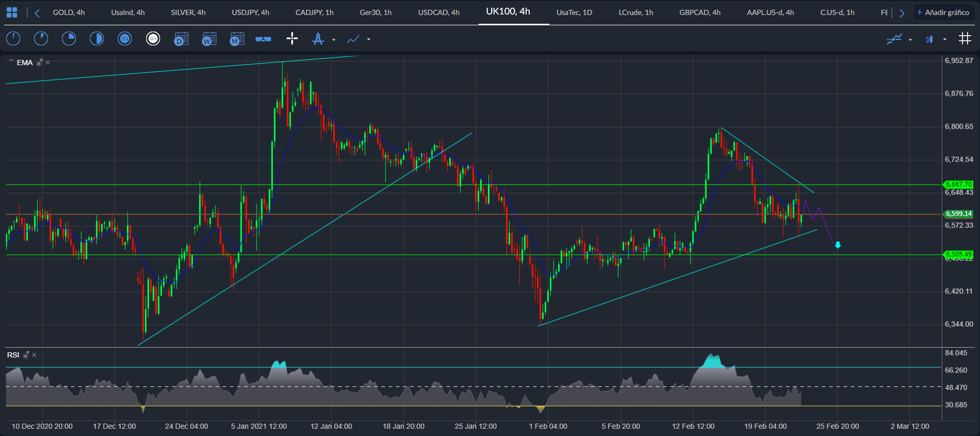Select the second clock timeframe icon
980x436 pixels.
(41, 39)
